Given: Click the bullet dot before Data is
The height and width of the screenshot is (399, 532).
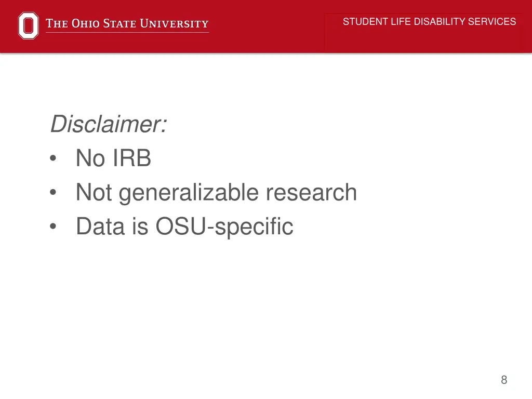Looking at the screenshot, I should coord(53,227).
